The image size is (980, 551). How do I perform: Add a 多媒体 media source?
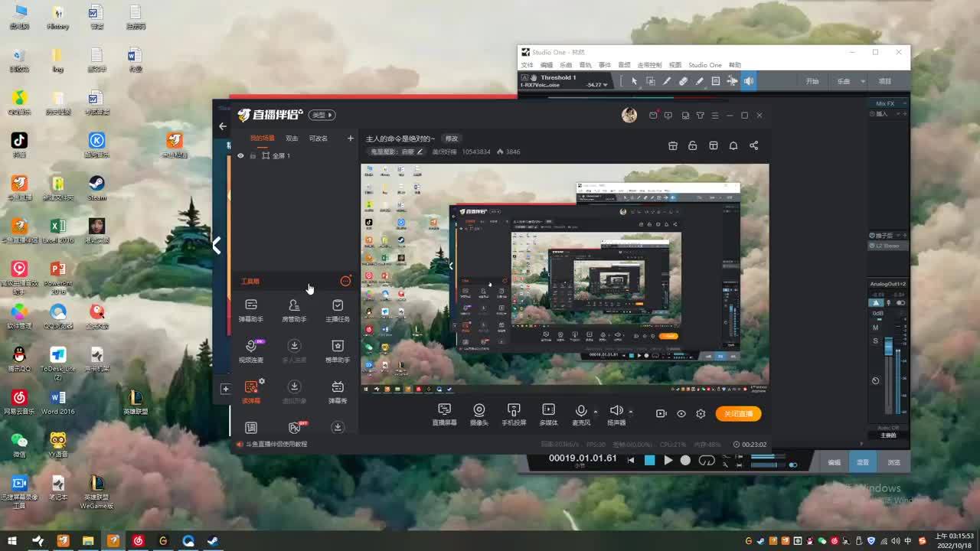pyautogui.click(x=548, y=415)
